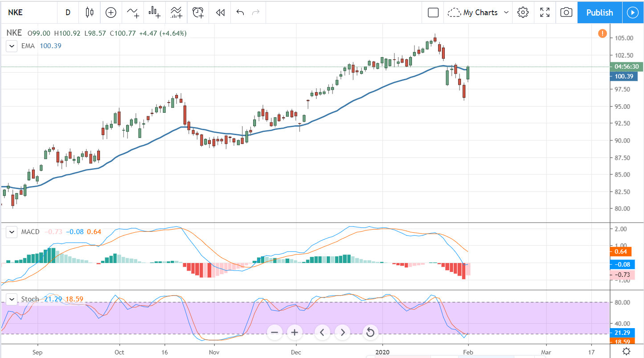Take a snapshot with the camera icon
Screen dimensions: 644x358
pyautogui.click(x=566, y=12)
